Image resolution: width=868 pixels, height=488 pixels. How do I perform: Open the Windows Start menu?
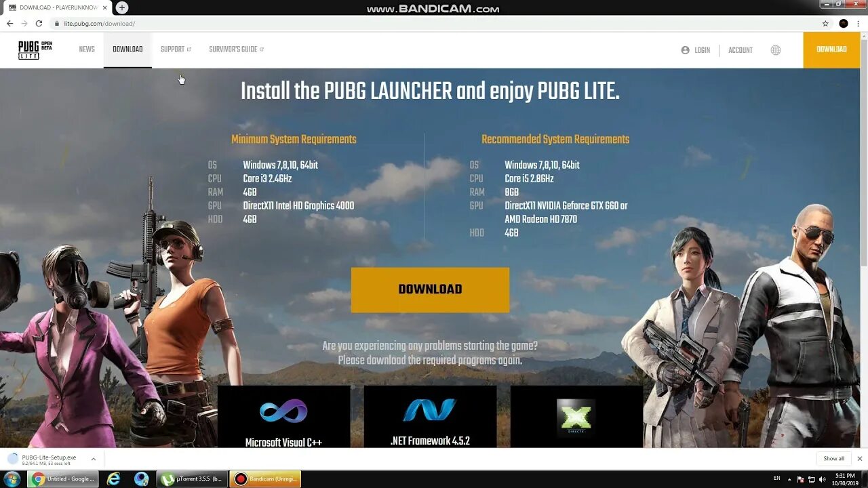pyautogui.click(x=12, y=479)
